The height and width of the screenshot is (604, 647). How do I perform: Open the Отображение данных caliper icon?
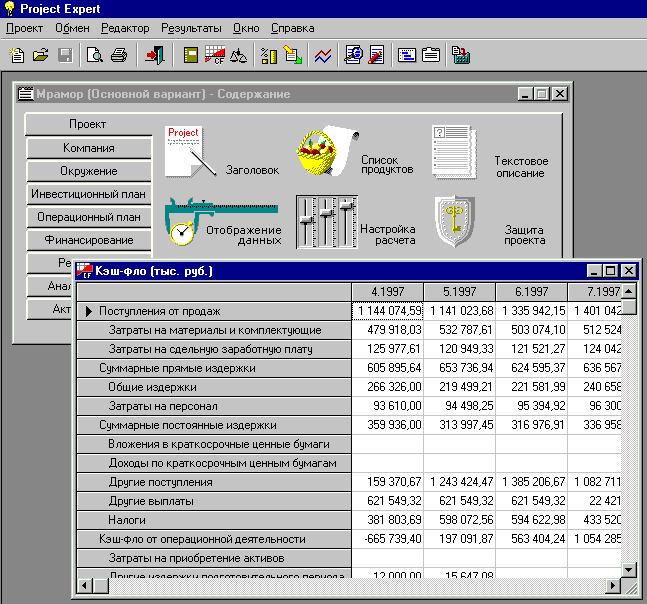tap(221, 221)
